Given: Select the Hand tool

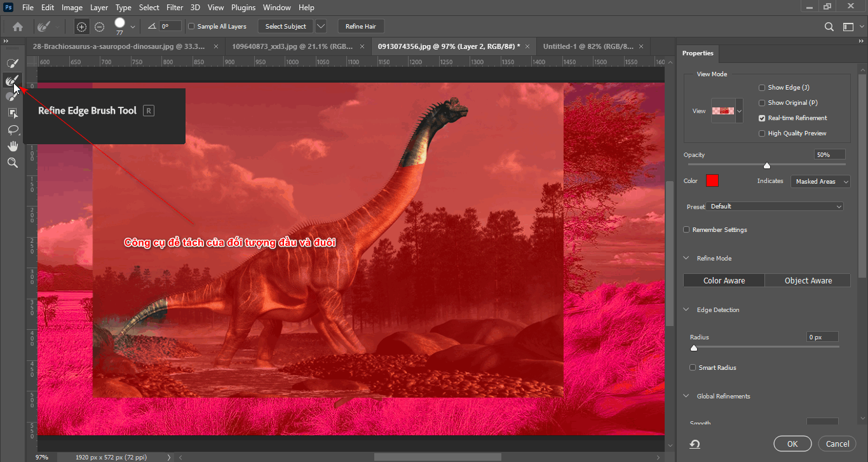Looking at the screenshot, I should [12, 146].
